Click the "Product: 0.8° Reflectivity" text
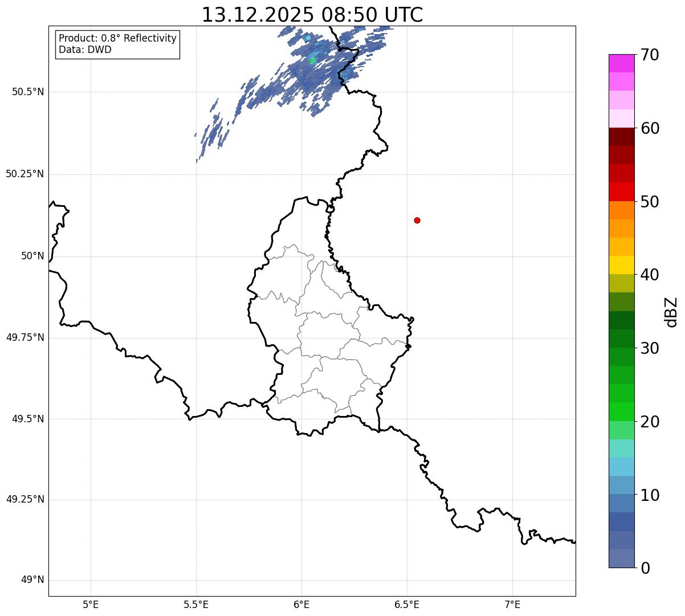This screenshot has height=616, width=685. [x=118, y=38]
